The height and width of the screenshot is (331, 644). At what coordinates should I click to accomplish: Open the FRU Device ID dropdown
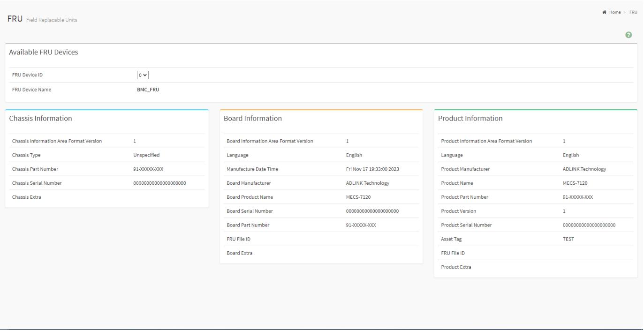click(143, 75)
